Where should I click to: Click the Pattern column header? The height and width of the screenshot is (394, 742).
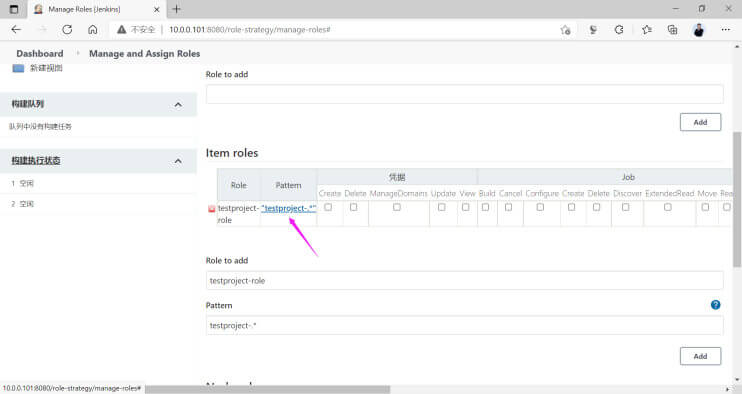point(288,185)
